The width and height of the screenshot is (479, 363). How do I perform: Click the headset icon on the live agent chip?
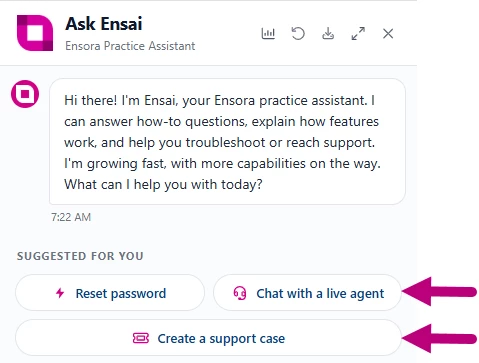point(240,293)
